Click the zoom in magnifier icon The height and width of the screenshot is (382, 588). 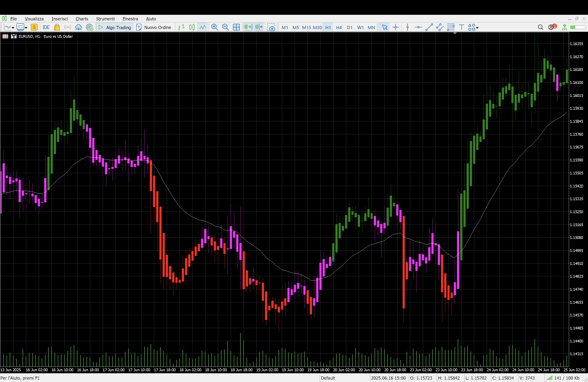coord(214,27)
